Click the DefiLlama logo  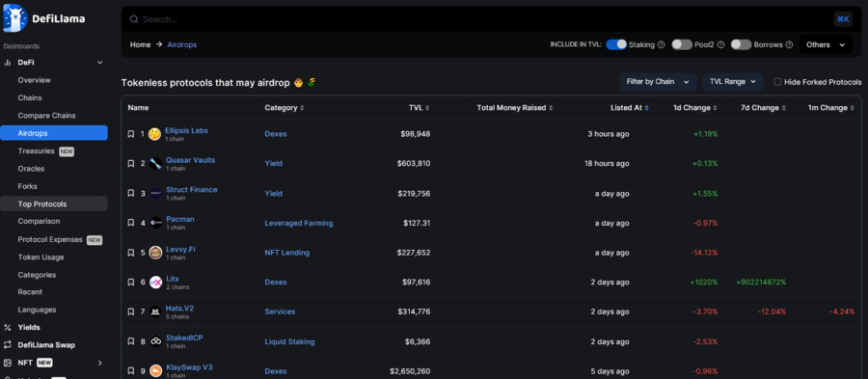tap(44, 18)
